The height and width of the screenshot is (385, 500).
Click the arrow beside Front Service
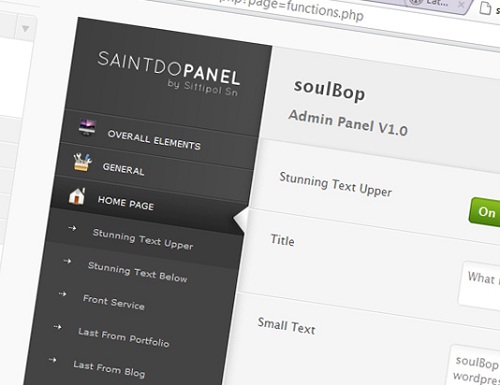point(62,294)
